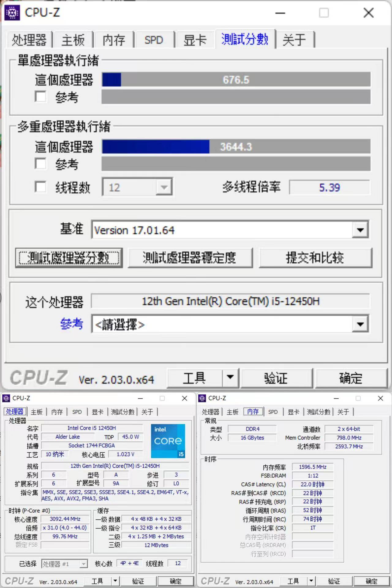Tick the 线程数 checkbox
The width and height of the screenshot is (392, 588).
40,187
